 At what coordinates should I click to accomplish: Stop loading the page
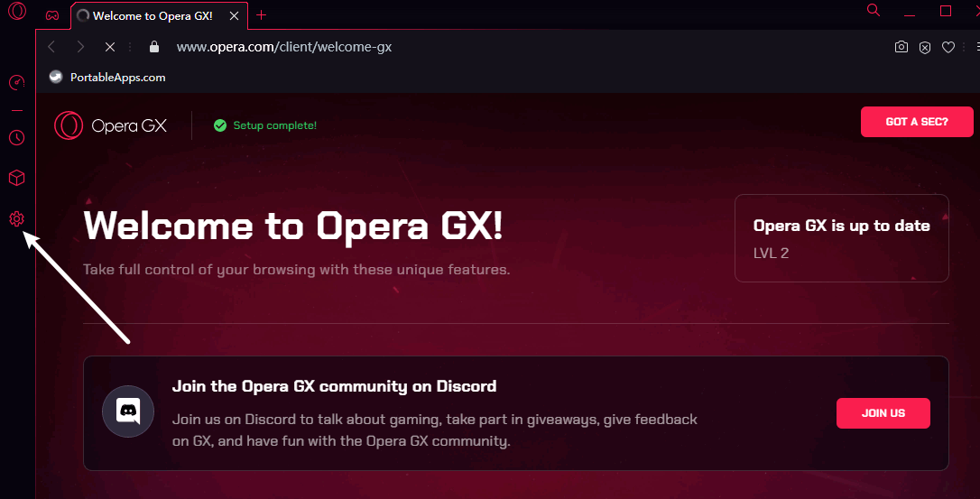pos(109,47)
